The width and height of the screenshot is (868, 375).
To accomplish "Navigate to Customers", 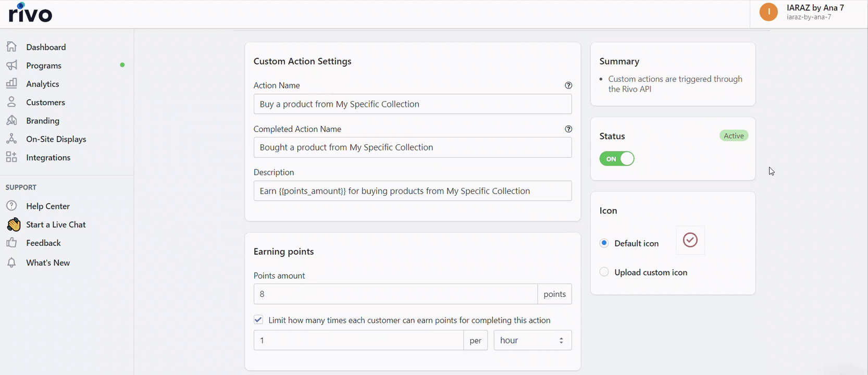I will (x=45, y=102).
